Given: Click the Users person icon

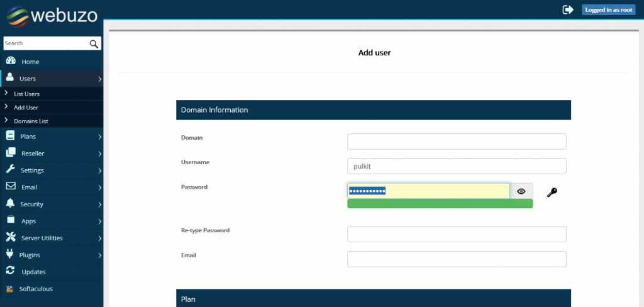Looking at the screenshot, I should click(x=10, y=77).
